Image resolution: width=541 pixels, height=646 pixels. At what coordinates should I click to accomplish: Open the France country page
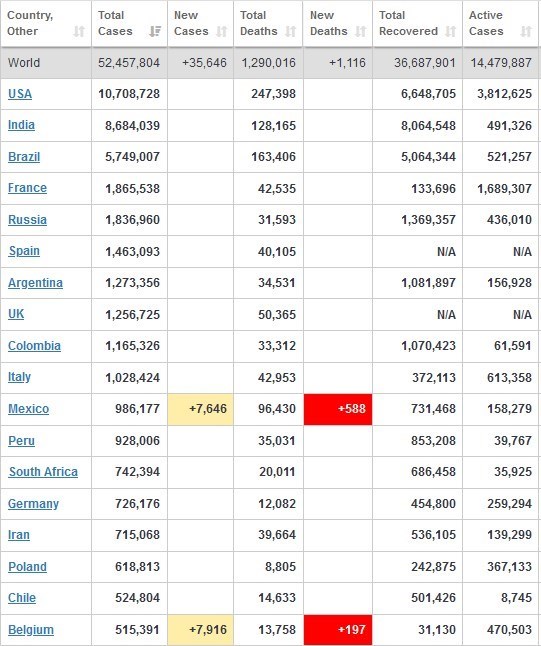click(27, 188)
